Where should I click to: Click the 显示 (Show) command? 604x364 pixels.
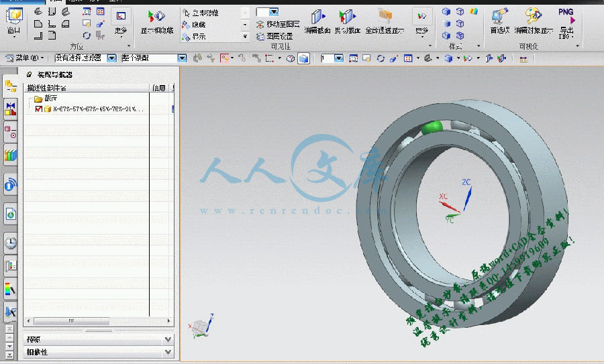tap(195, 37)
